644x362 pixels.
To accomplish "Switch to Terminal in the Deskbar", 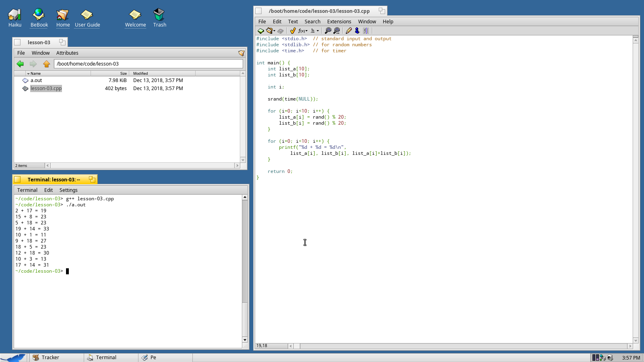I will 111,358.
